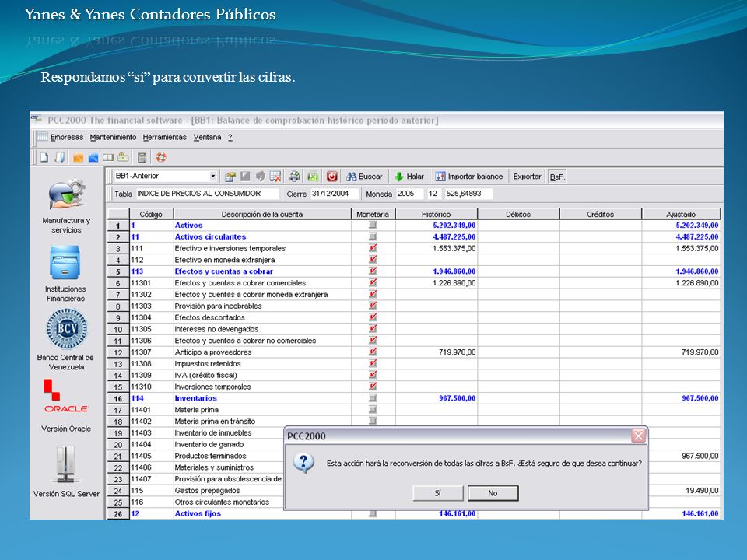Click the Exportar toolbar button
The image size is (747, 560).
[527, 177]
